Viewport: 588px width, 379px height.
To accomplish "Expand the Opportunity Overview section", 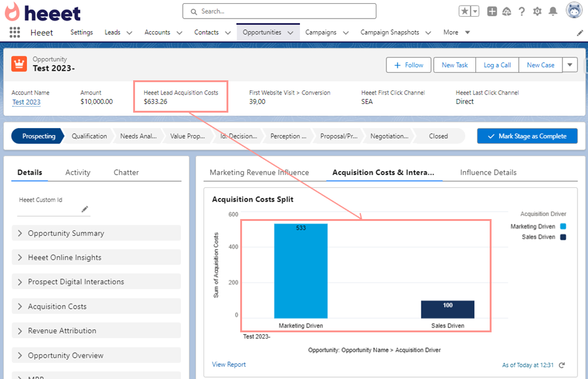I will pyautogui.click(x=96, y=355).
